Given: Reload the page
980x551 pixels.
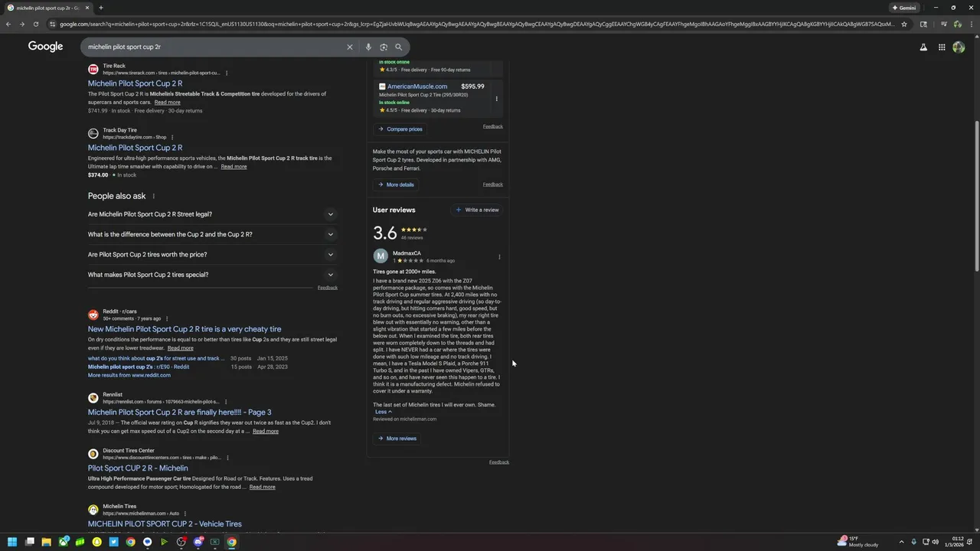Looking at the screenshot, I should 35,24.
